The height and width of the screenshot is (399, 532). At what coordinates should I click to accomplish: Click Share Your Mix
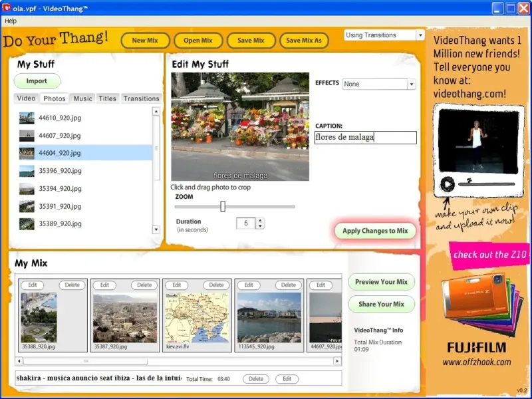[x=381, y=305]
